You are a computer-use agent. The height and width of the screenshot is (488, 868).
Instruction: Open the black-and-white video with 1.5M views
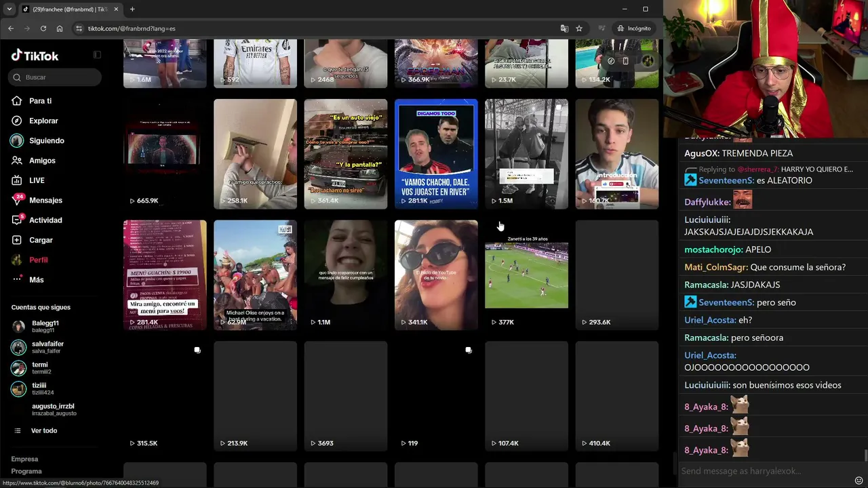[x=526, y=154]
